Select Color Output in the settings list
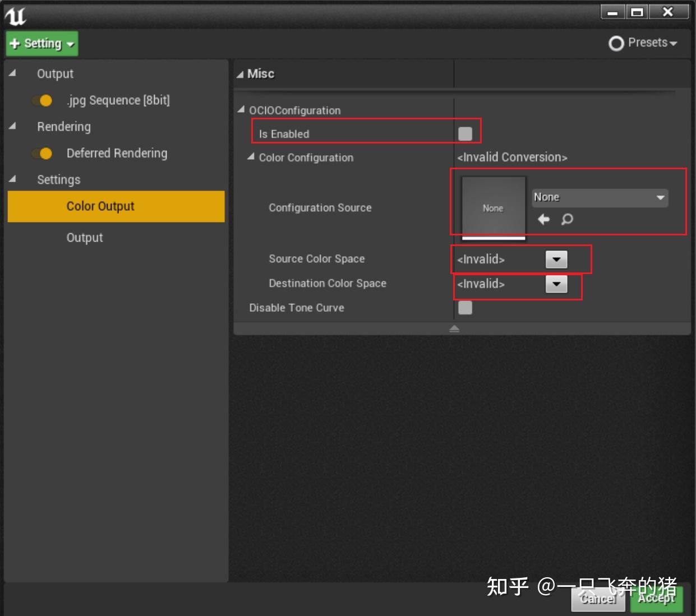The height and width of the screenshot is (616, 696). [x=100, y=206]
